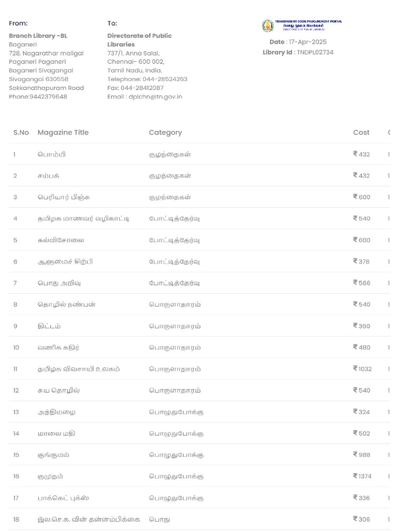This screenshot has width=399, height=532.
Task: Click the Tamil Nadu government emblem logo
Action: [268, 25]
